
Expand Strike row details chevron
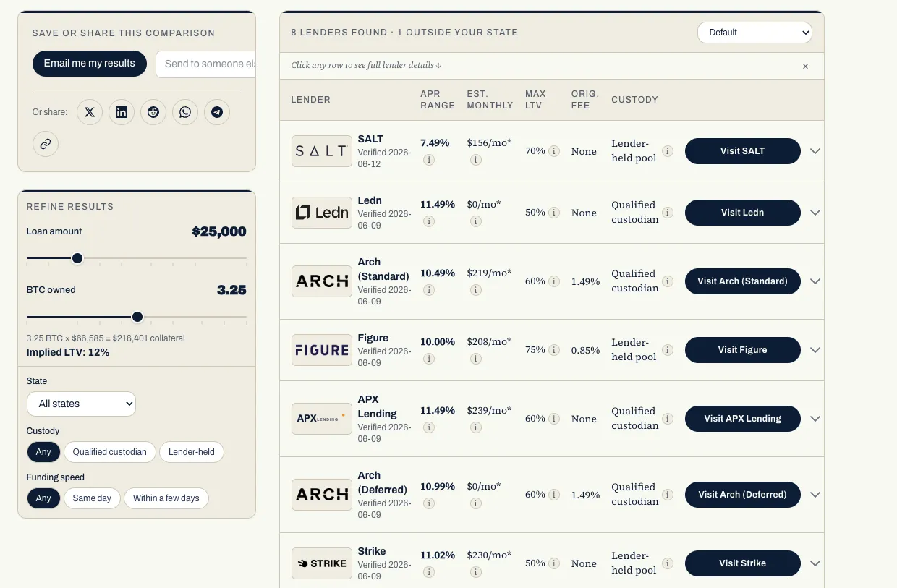pos(815,563)
